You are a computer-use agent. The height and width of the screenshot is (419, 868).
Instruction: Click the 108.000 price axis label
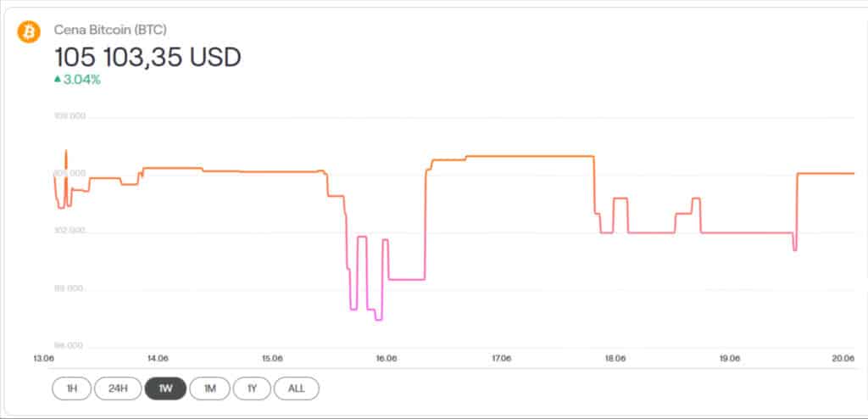(x=69, y=117)
